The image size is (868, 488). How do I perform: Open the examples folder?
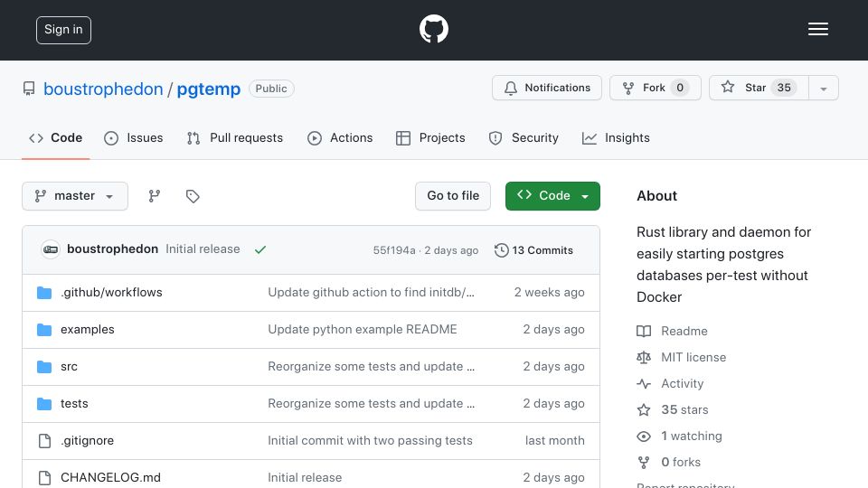click(88, 329)
